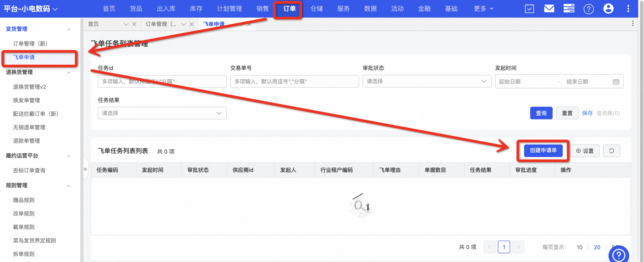Viewport: 644px width, 262px height.
Task: Focus the 交易单号 input field
Action: click(x=295, y=81)
